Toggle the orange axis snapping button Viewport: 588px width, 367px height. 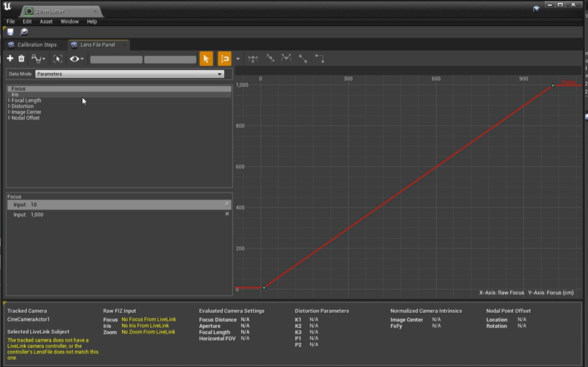coord(225,59)
